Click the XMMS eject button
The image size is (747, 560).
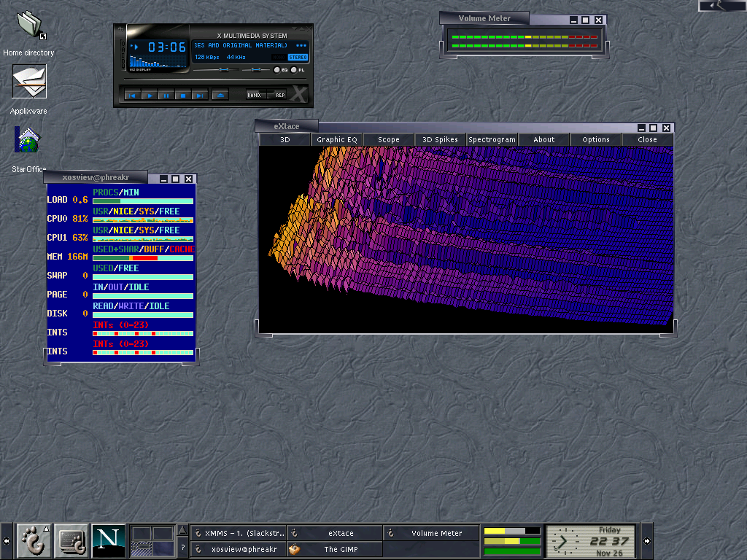(220, 96)
